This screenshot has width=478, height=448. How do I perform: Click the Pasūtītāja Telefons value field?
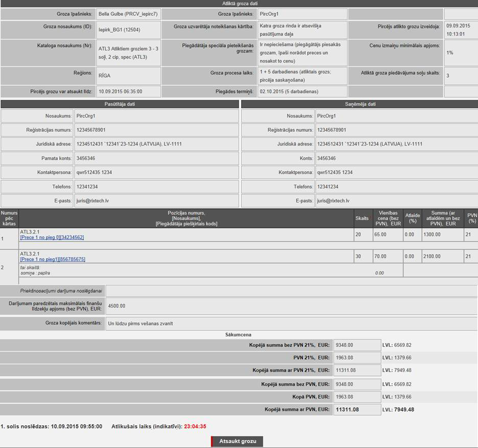coord(156,187)
